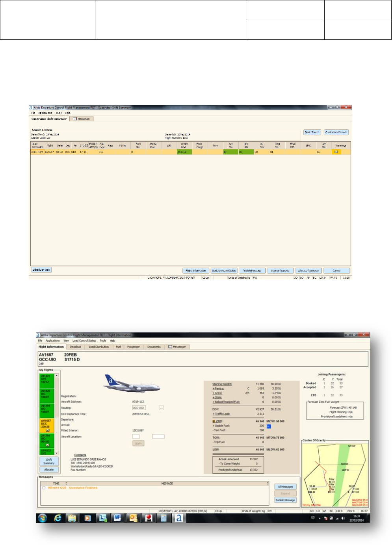Click the aircraft image
This screenshot has width=392, height=545.
(x=132, y=383)
